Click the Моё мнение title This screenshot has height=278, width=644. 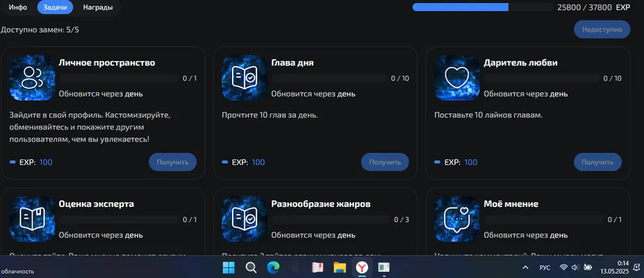[x=511, y=204]
